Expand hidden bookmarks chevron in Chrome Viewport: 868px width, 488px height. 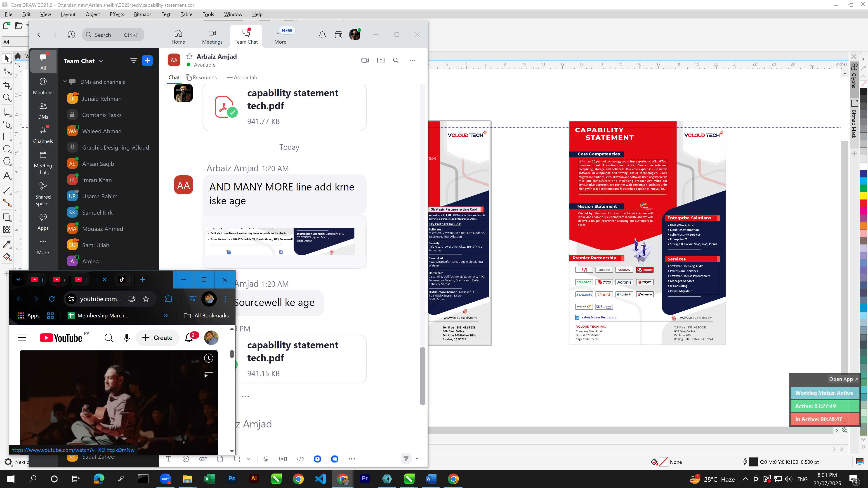(x=165, y=316)
